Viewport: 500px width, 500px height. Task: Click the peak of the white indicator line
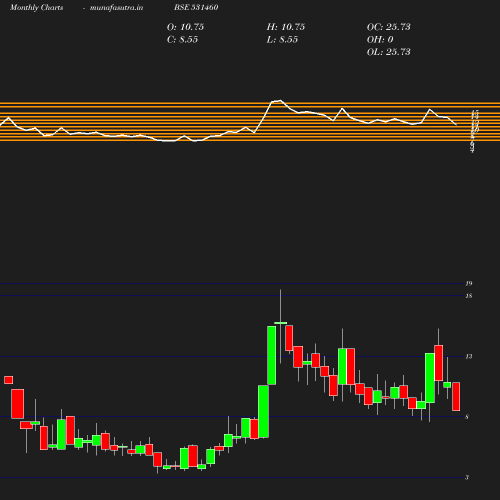tap(280, 100)
